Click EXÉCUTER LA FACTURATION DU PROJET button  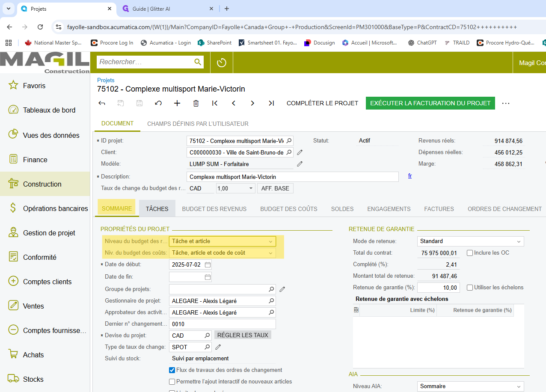coord(430,103)
